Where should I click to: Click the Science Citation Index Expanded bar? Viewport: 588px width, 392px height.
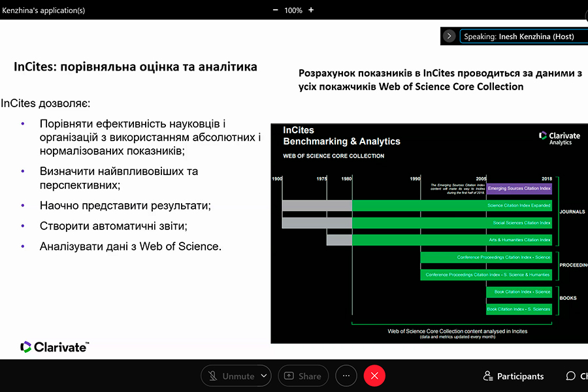(452, 206)
